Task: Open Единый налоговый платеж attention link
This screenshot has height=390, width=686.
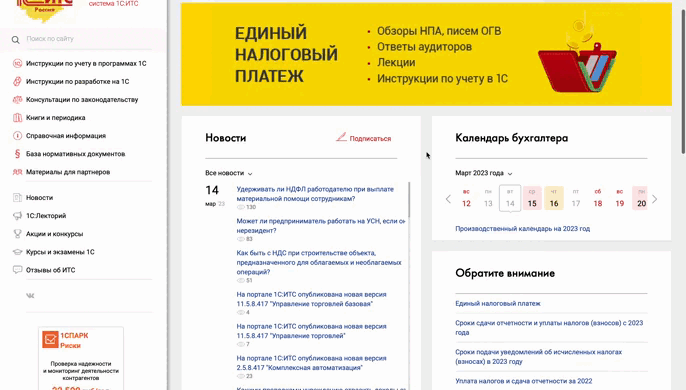Action: pos(498,303)
